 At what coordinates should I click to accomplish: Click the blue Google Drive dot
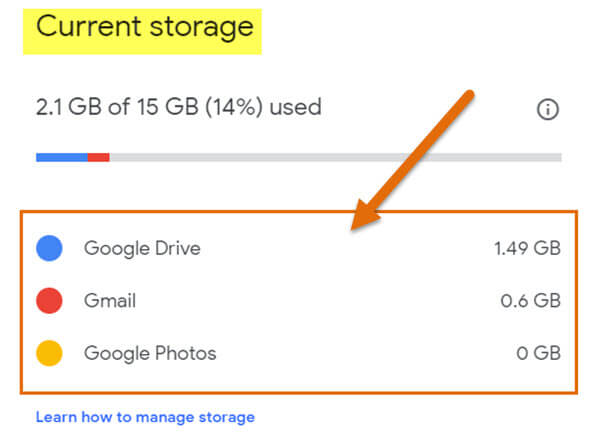pos(49,248)
